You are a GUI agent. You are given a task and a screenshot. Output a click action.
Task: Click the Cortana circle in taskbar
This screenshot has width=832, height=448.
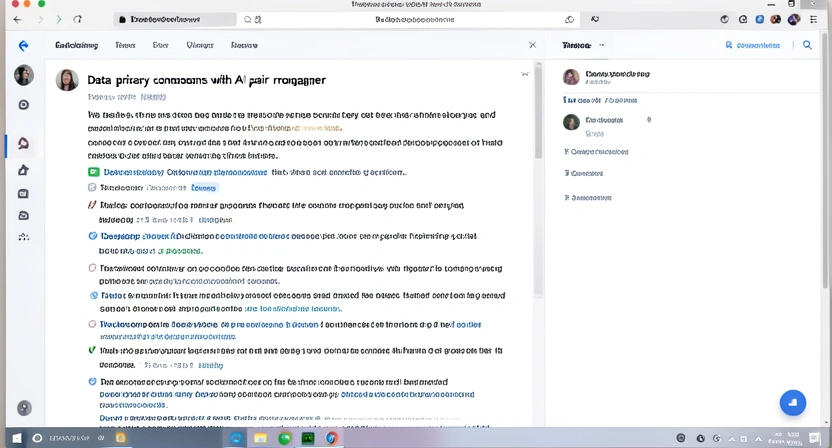37,438
